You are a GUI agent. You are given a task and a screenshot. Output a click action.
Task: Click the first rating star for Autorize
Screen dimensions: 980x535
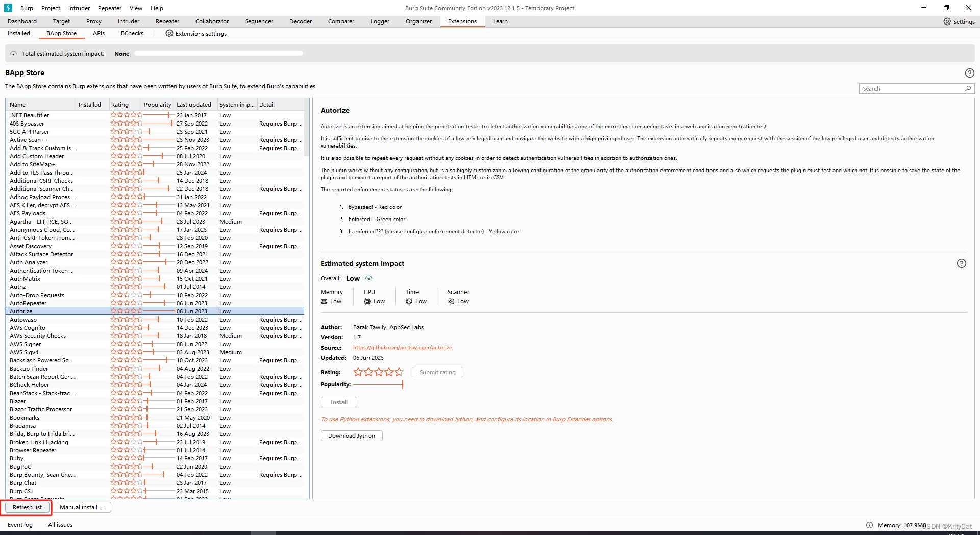click(358, 372)
